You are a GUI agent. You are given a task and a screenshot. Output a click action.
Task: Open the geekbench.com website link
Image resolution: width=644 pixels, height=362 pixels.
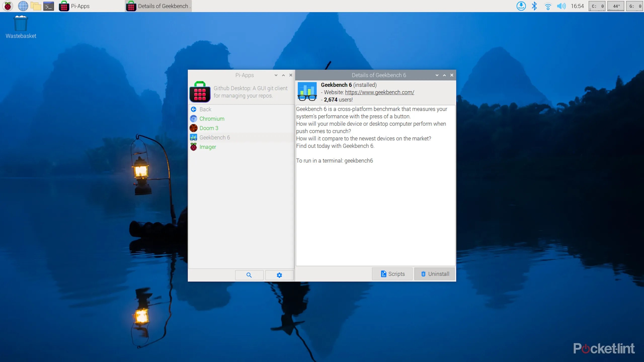pyautogui.click(x=379, y=92)
